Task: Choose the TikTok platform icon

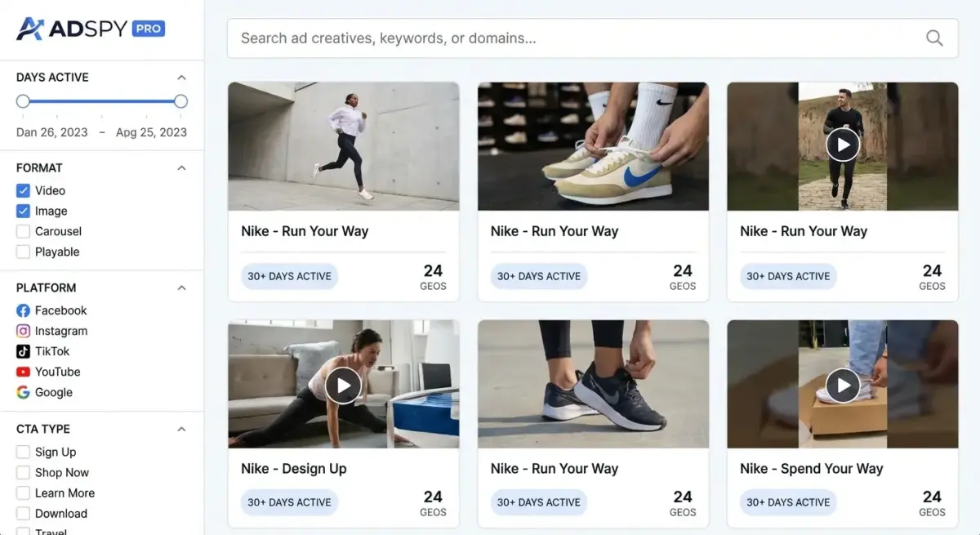Action: 23,351
